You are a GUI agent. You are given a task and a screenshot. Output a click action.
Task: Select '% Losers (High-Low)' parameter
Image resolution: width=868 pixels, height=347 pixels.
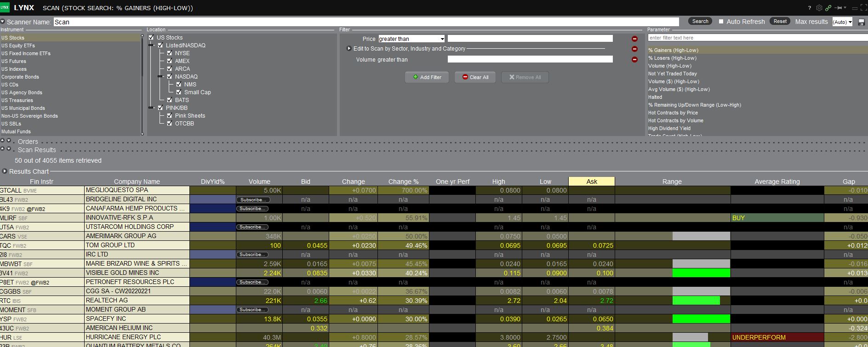point(672,58)
